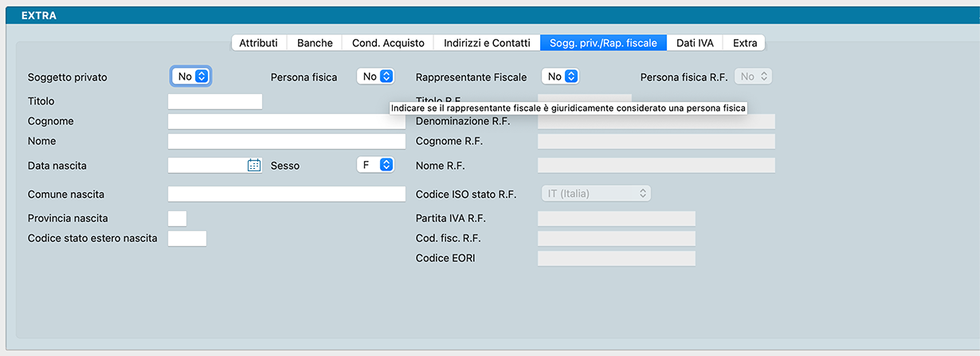Click the Codice EORI field
Viewport: 980px width, 356px height.
pyautogui.click(x=616, y=258)
